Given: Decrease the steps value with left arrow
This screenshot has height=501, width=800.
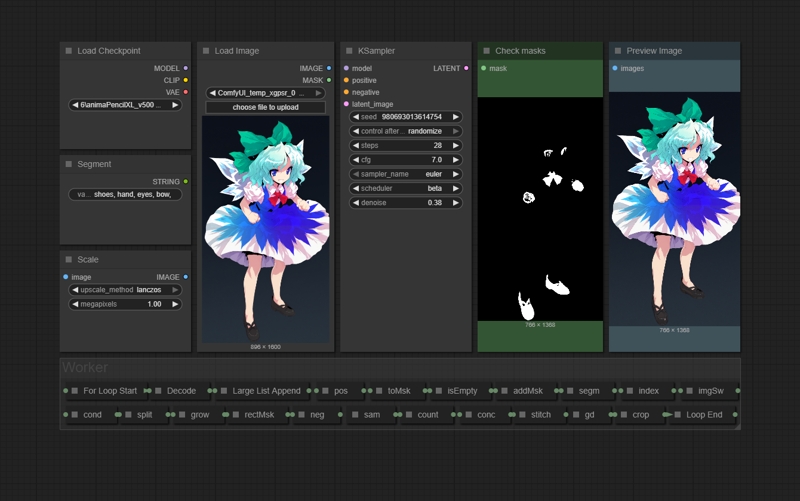Looking at the screenshot, I should coord(356,145).
